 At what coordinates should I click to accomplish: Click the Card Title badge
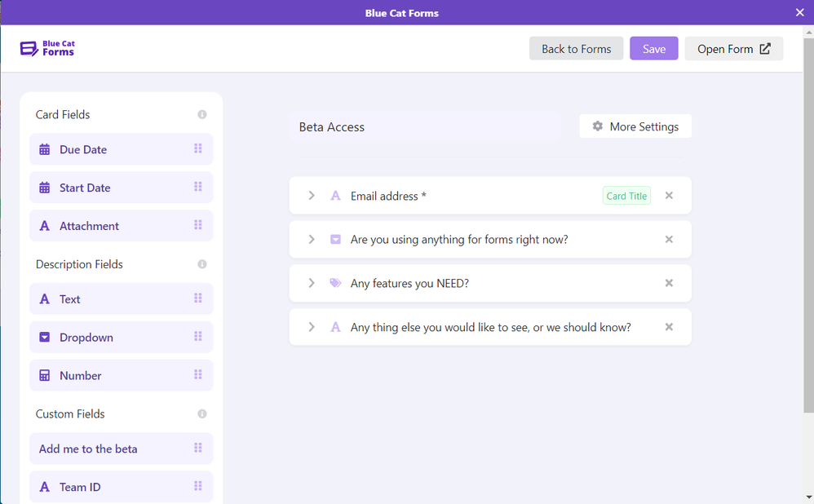tap(626, 196)
